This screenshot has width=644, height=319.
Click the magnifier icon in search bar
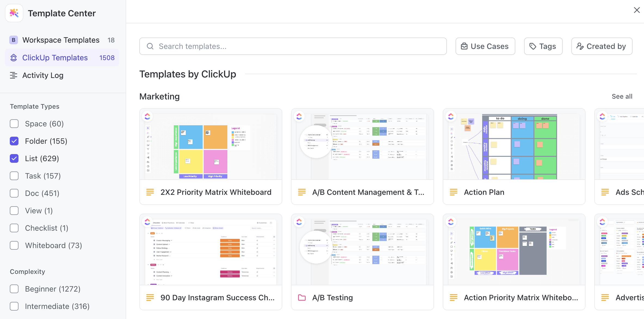point(150,46)
